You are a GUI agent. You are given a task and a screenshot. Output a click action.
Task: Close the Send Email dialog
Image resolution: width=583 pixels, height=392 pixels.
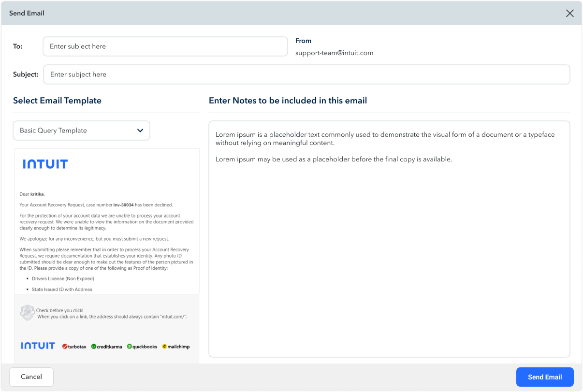569,14
